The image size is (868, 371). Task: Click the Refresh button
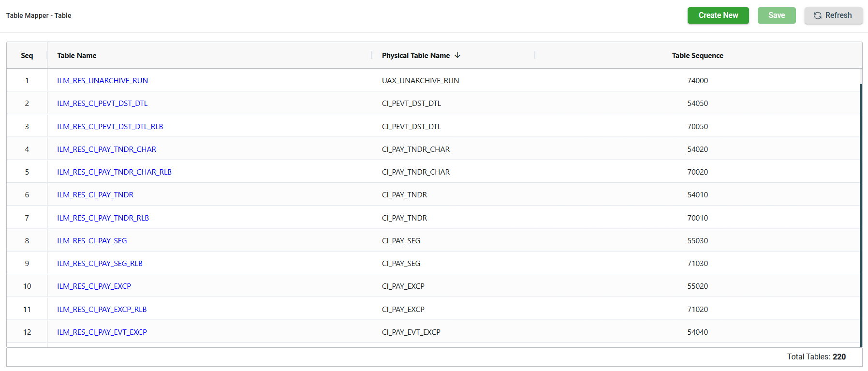tap(833, 15)
